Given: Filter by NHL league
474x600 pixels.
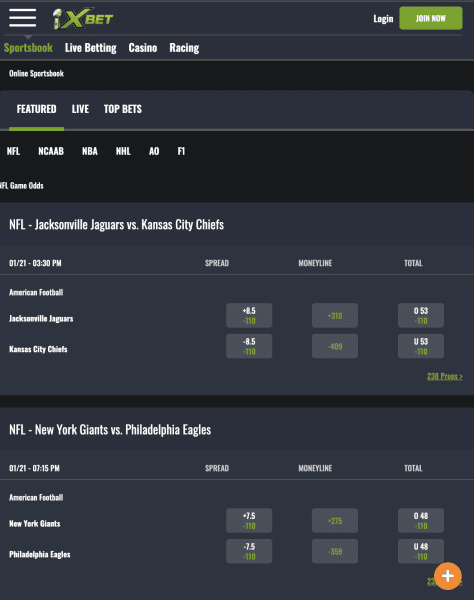Looking at the screenshot, I should pos(123,151).
